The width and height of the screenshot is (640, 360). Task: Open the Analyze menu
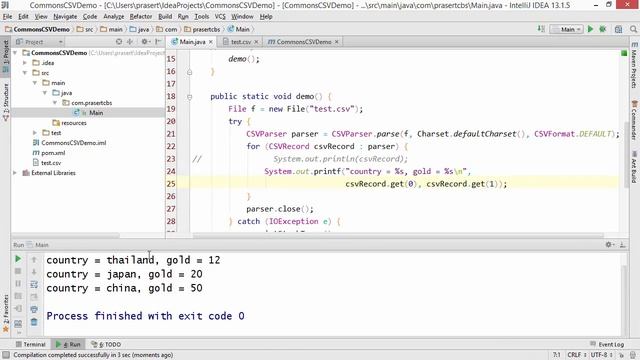point(113,17)
